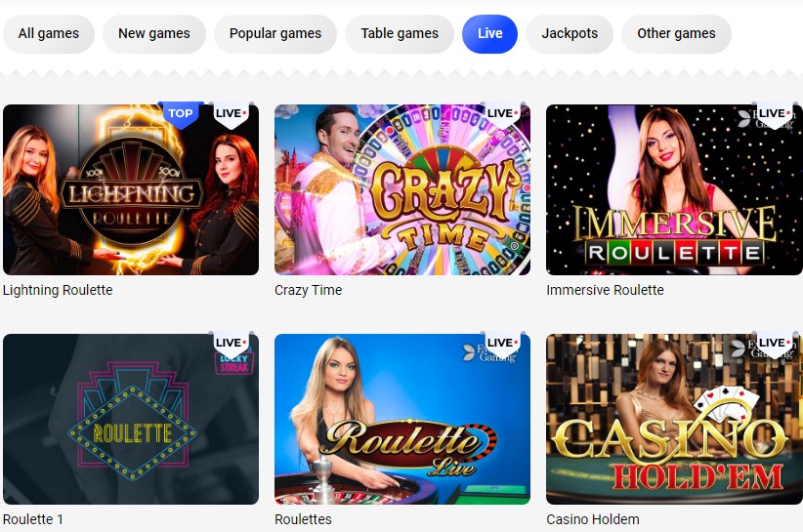Viewport: 803px width, 532px height.
Task: Click the LIVE badge on Lightning Roulette
Action: coord(231,114)
